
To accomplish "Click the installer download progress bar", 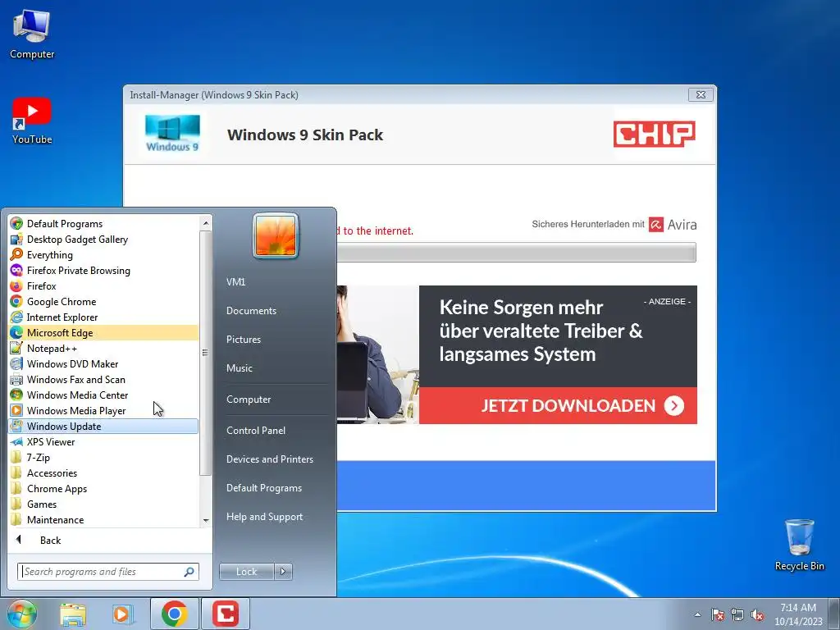I will tap(517, 253).
